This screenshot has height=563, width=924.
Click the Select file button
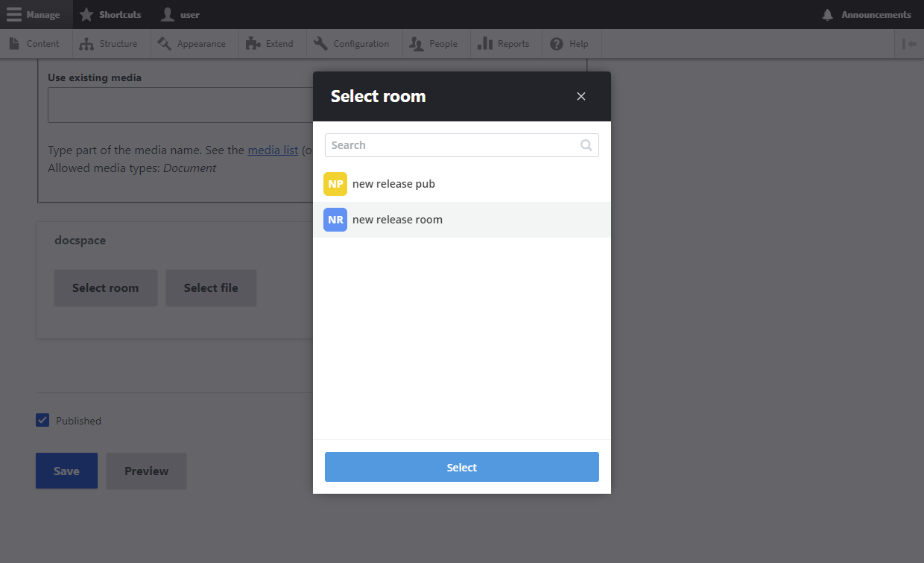coord(211,288)
